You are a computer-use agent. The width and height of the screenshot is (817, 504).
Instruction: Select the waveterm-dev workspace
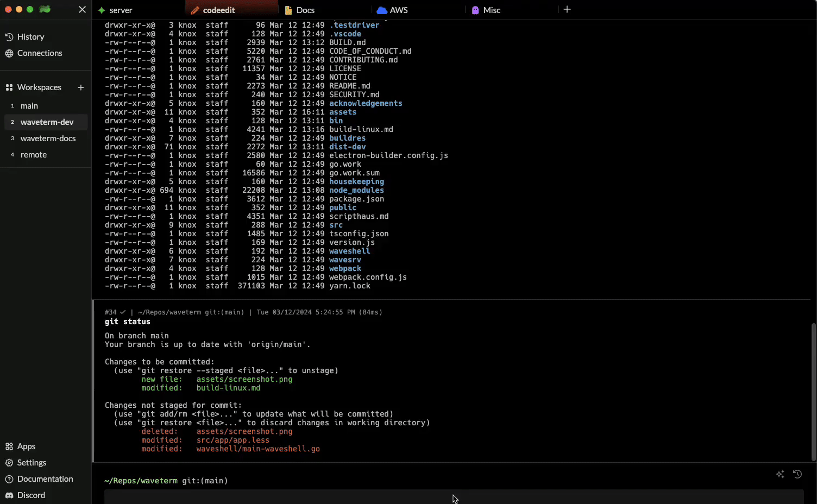point(46,122)
